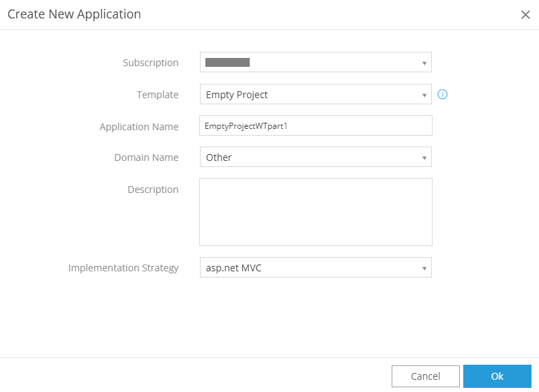539x392 pixels.
Task: Expand the Subscription dropdown arrow
Action: (424, 63)
